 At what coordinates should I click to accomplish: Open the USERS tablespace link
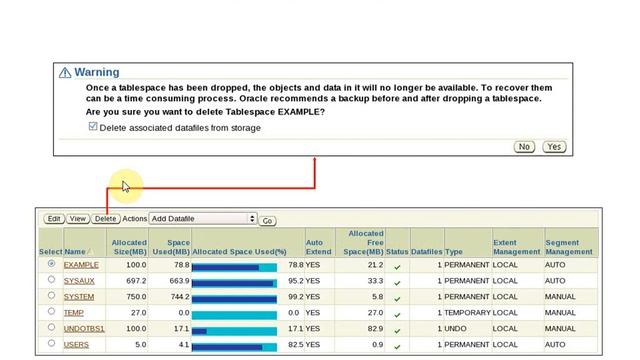point(76,344)
